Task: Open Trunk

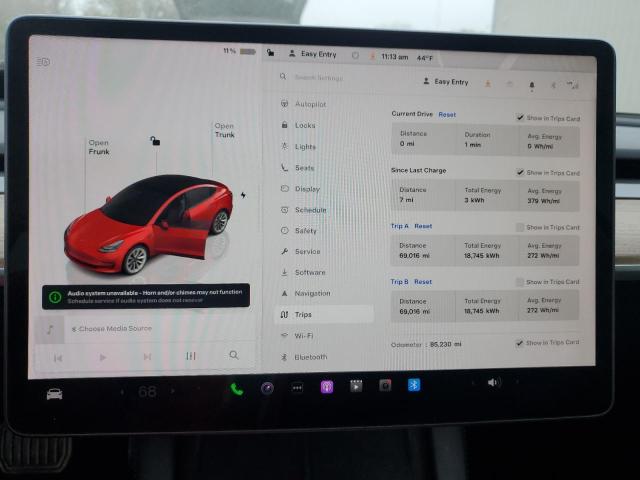Action: point(224,130)
